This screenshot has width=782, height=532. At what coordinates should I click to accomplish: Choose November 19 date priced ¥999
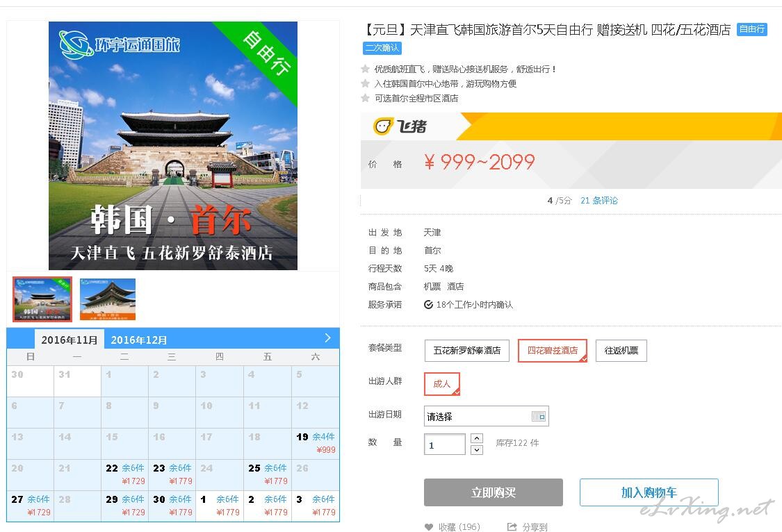pyautogui.click(x=315, y=443)
